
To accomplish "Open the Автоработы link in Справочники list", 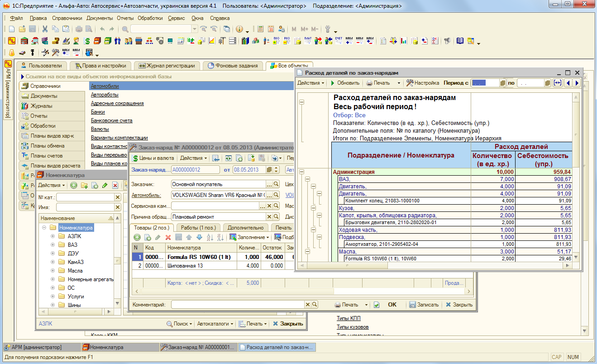I will (105, 95).
